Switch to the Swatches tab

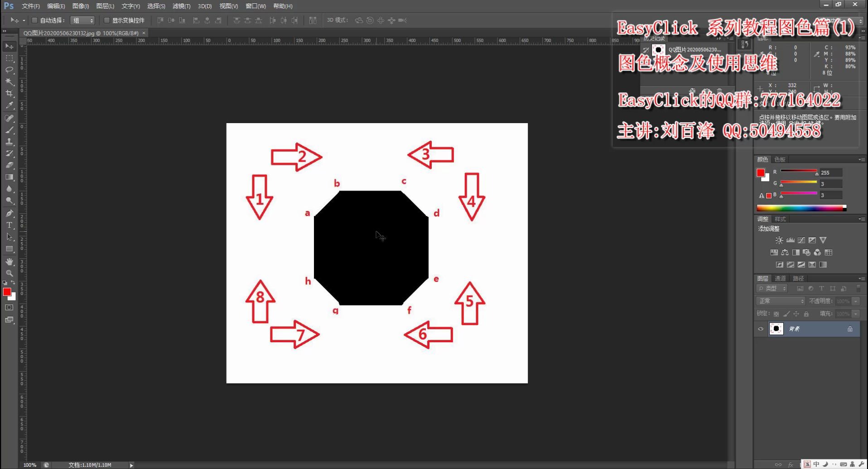pyautogui.click(x=780, y=159)
